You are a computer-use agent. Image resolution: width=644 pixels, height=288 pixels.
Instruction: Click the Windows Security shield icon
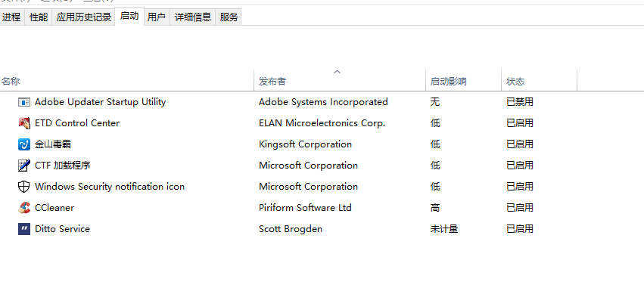(24, 187)
